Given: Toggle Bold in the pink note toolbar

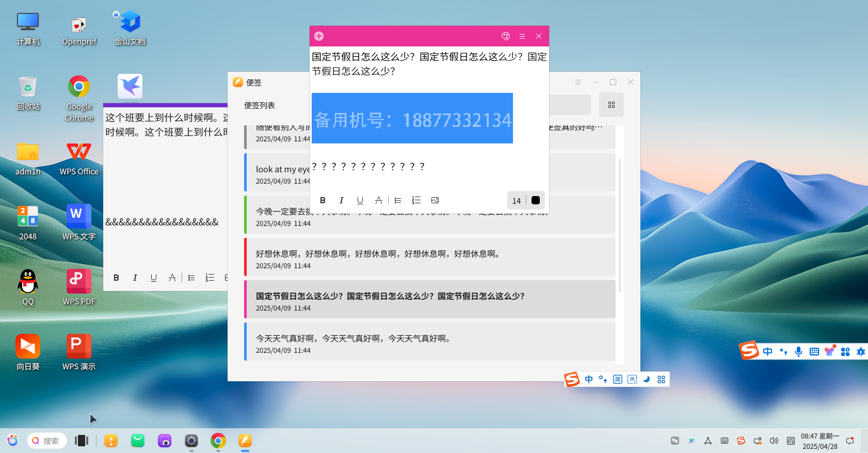Looking at the screenshot, I should pos(323,200).
